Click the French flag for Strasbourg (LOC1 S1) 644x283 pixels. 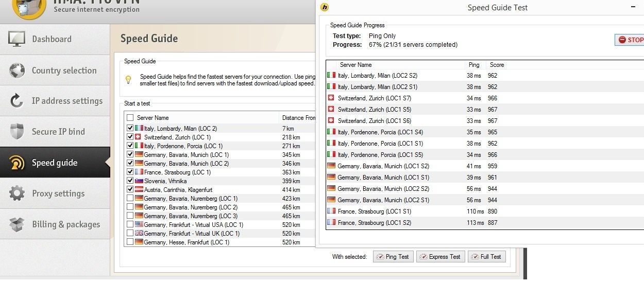point(331,211)
